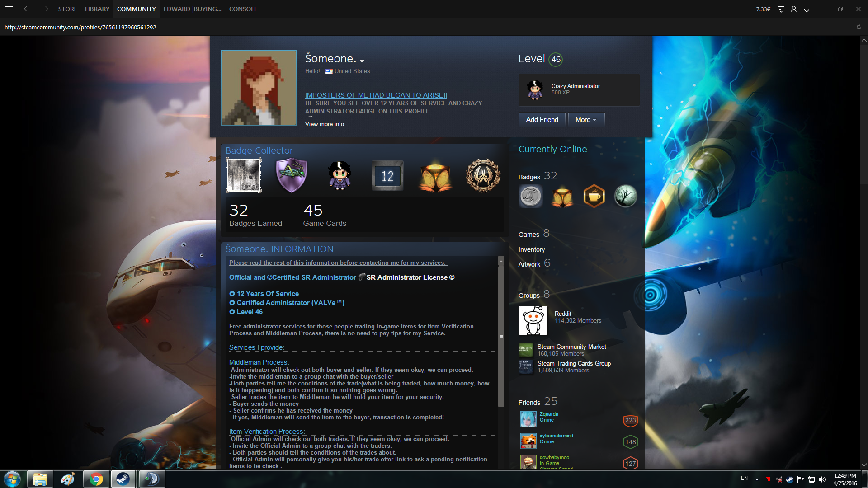Viewport: 868px width, 488px height.
Task: Open the Steam Community Market group
Action: click(571, 347)
